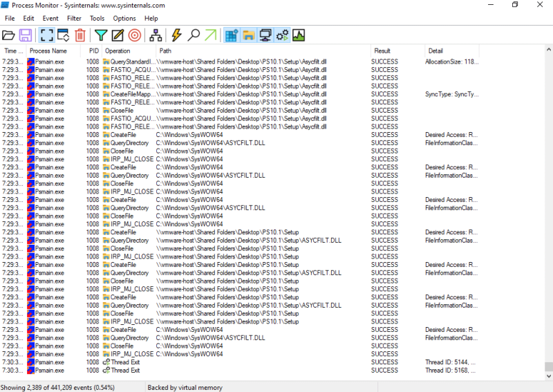Show the Process Tree from the toolbar
Screen dimensions: 553x392
(x=156, y=35)
